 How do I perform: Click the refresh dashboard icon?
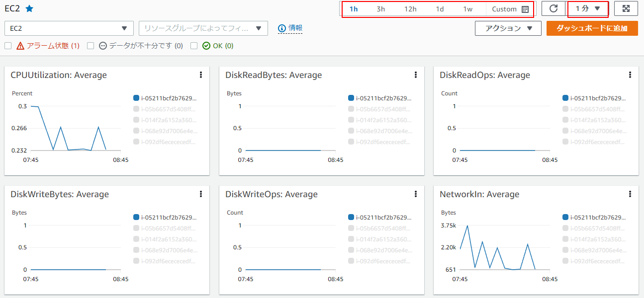point(553,9)
